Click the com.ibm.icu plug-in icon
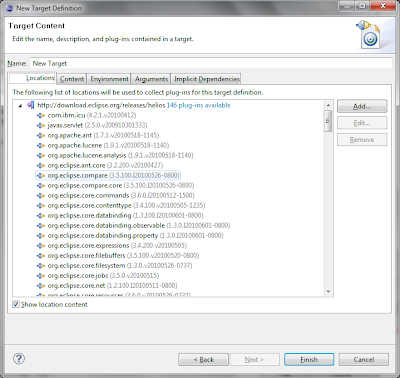Image resolution: width=400 pixels, height=378 pixels. click(41, 115)
